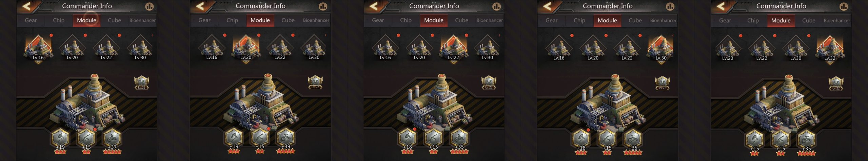Viewport: 868px width, 161px height.
Task: Tap the Lv.22 V badge in the rightmost panel
Action: (x=836, y=83)
